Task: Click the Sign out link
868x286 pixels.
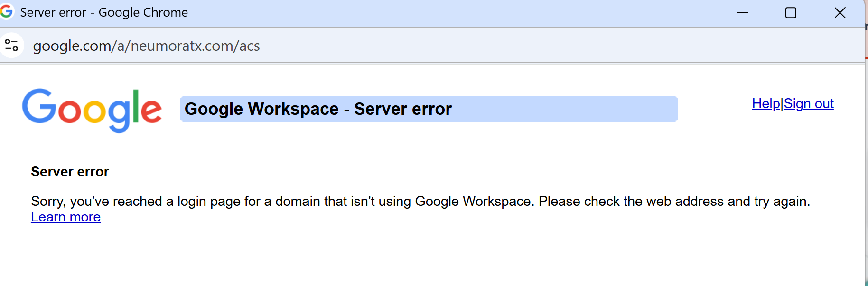Action: pos(809,103)
